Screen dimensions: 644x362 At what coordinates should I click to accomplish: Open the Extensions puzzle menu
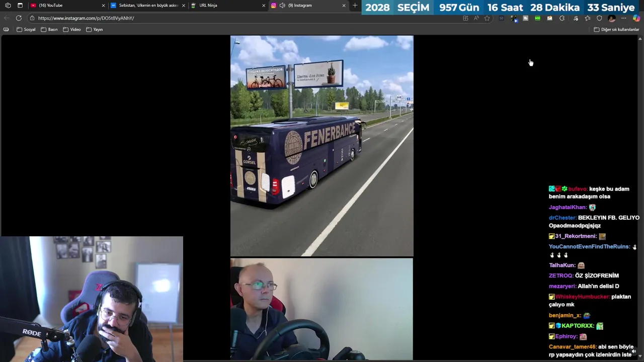coord(562,18)
